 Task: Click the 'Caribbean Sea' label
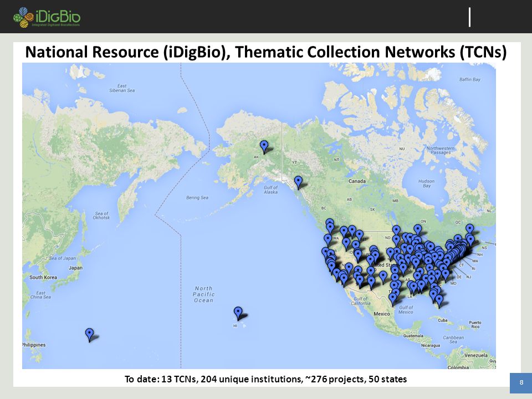coord(453,340)
